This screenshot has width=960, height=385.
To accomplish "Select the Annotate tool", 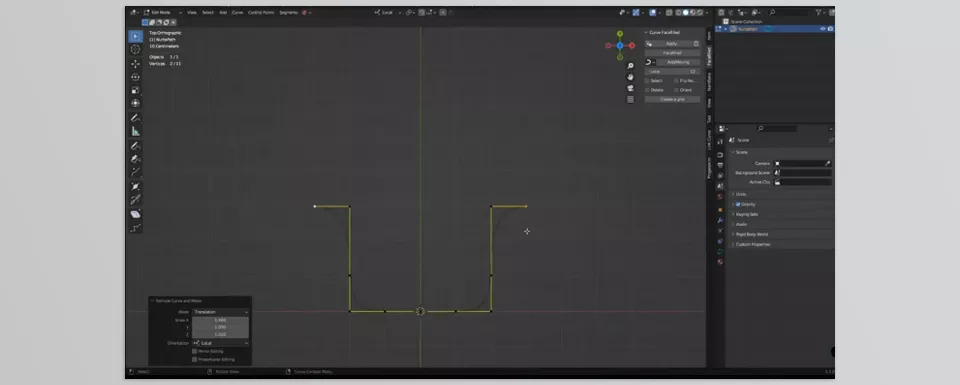I will (x=135, y=118).
